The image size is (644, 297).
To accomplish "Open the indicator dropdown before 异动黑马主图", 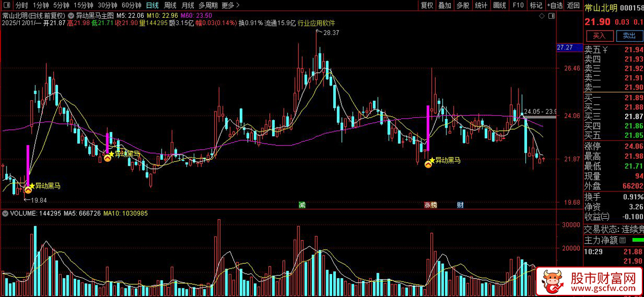I will tap(71, 16).
